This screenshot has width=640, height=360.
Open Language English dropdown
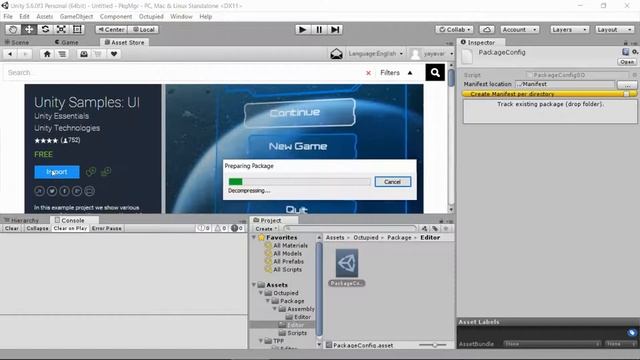click(x=376, y=53)
